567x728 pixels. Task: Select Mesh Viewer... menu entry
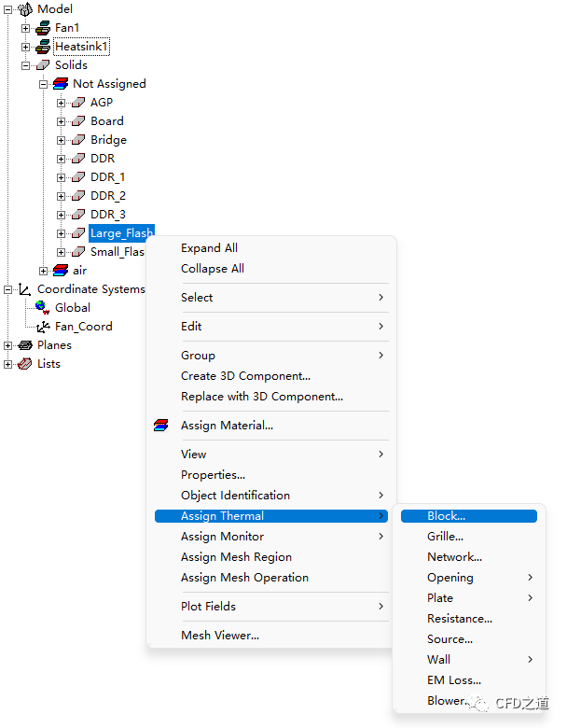(x=220, y=636)
